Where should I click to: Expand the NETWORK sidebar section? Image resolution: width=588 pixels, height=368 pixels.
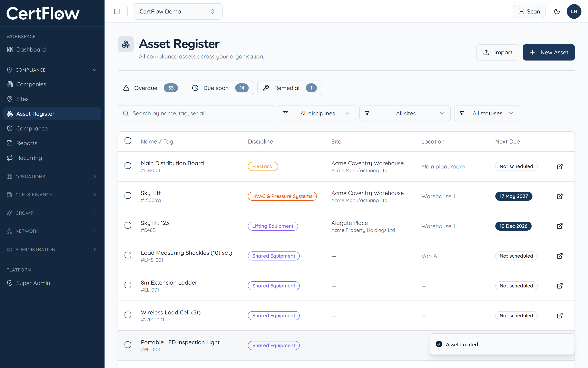point(52,231)
